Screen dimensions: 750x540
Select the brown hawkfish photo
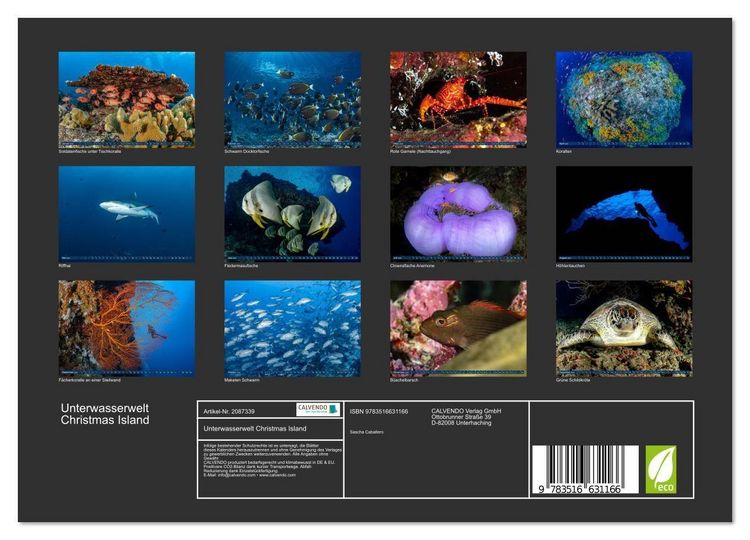pyautogui.click(x=458, y=328)
